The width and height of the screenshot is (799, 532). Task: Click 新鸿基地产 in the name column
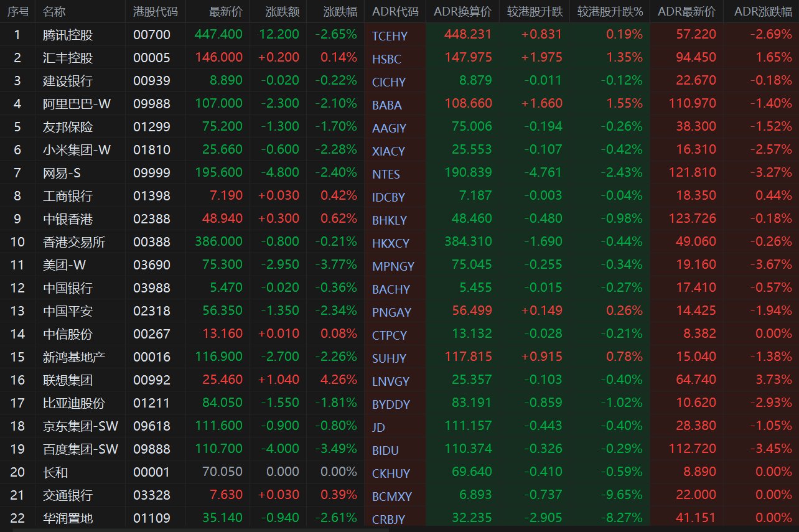[74, 357]
